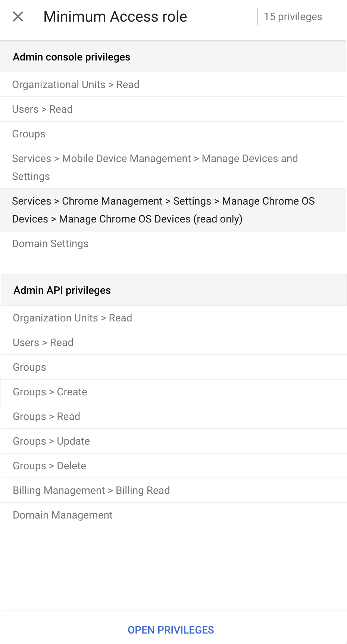Click the Chrome Management read only privilege
This screenshot has width=347, height=644.
click(x=163, y=210)
